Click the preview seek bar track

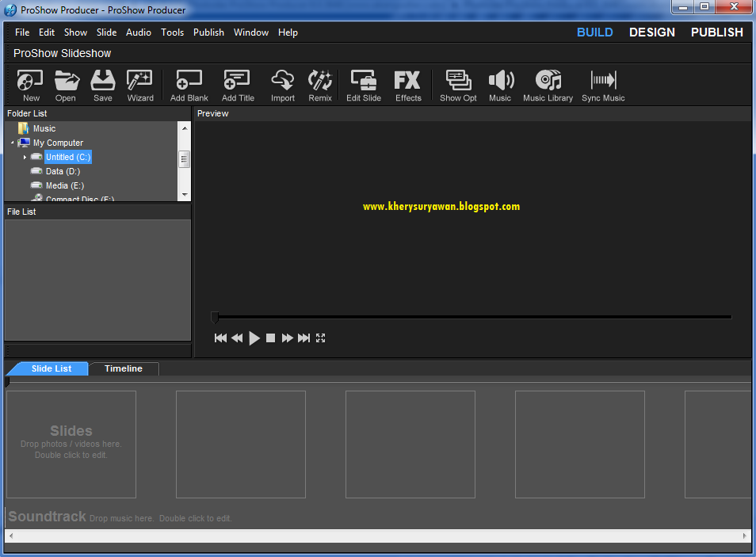473,317
